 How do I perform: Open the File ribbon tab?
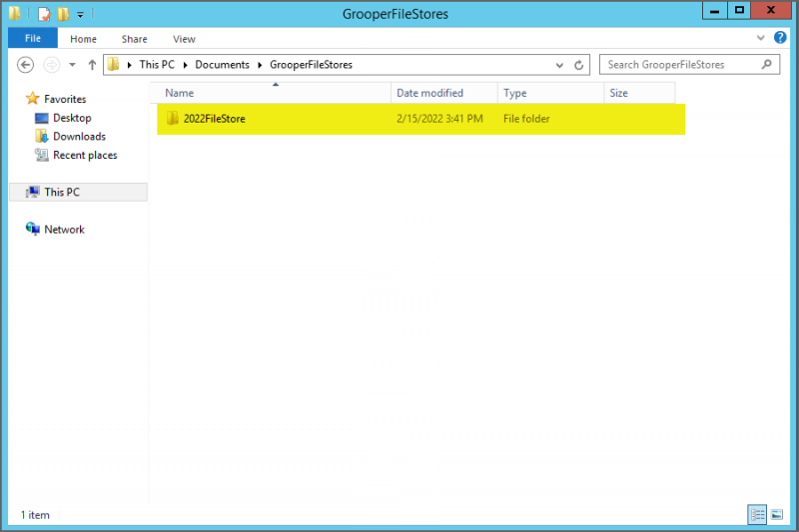[x=33, y=38]
